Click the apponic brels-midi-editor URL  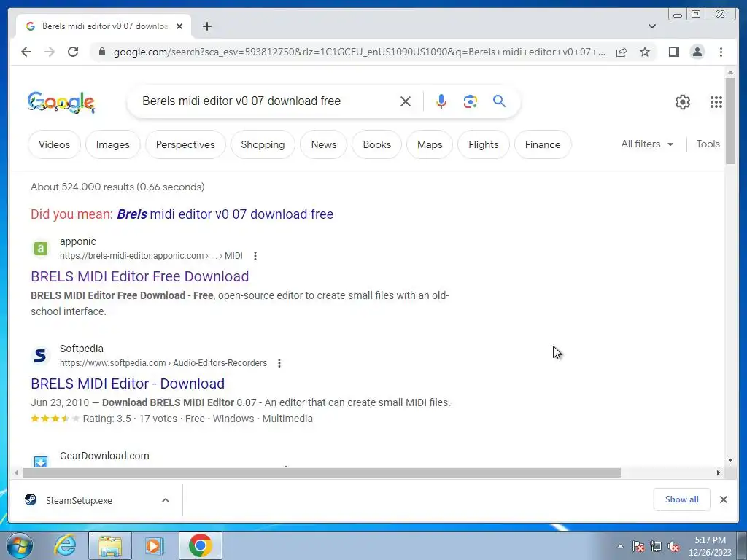coord(151,256)
